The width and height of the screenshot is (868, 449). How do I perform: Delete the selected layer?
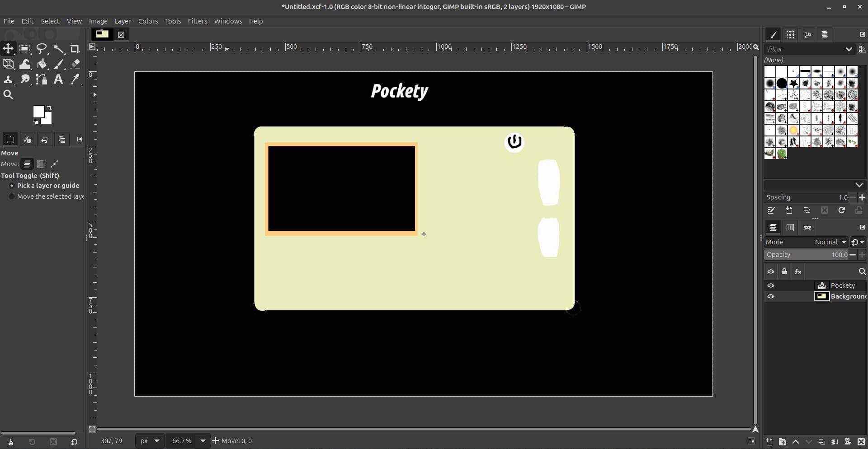[861, 442]
